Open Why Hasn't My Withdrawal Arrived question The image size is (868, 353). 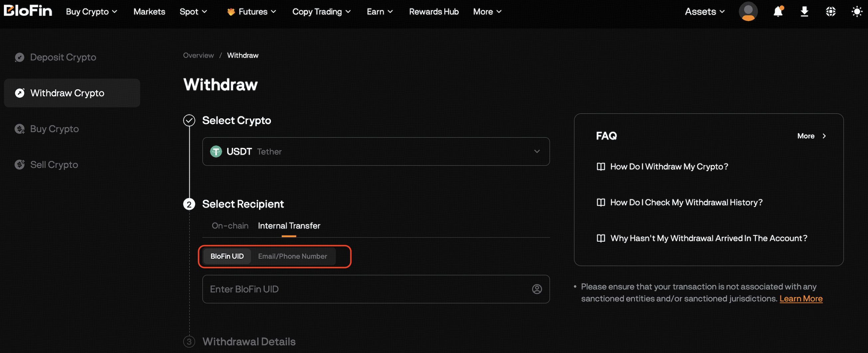709,238
